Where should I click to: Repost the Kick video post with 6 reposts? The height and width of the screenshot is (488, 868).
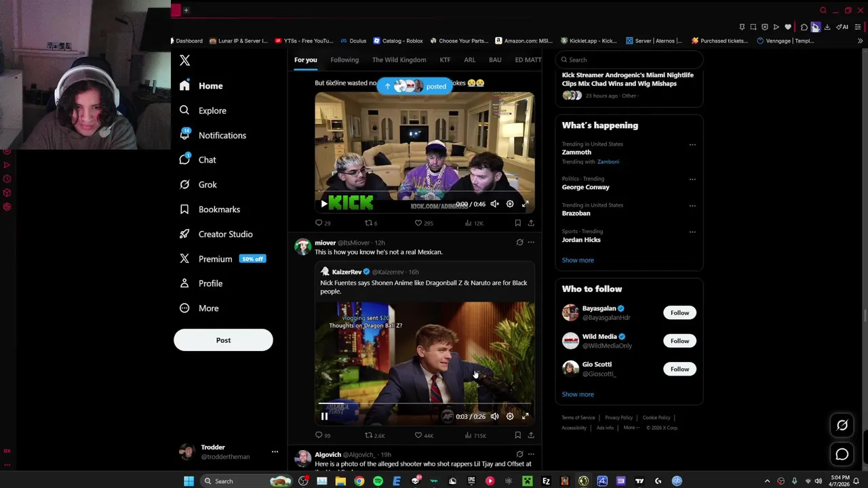point(371,223)
